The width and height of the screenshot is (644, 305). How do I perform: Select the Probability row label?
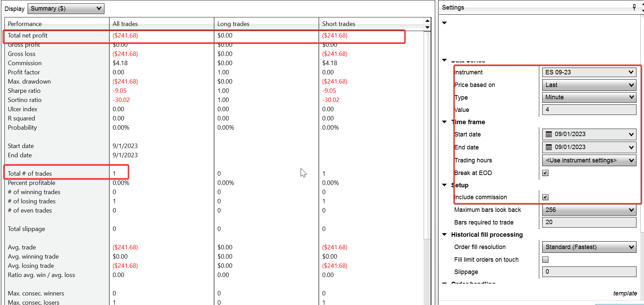(22, 128)
